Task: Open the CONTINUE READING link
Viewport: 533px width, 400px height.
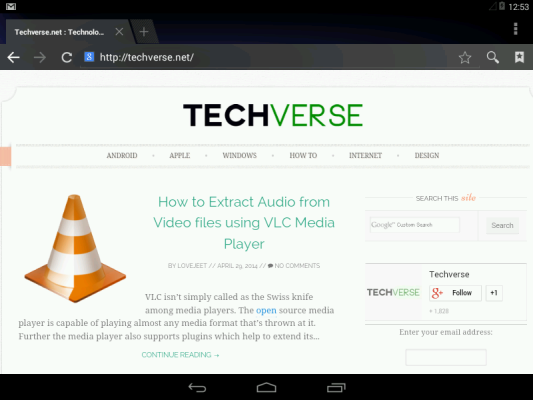Action: (x=180, y=355)
